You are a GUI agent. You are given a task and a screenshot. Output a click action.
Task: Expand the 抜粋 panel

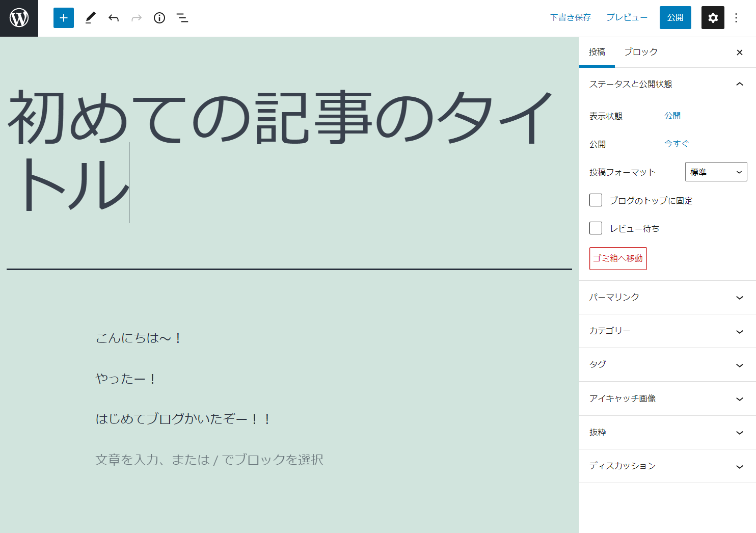667,433
